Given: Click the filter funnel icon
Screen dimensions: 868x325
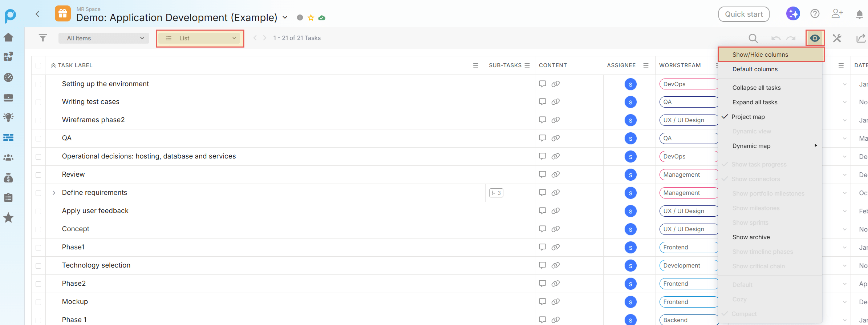Looking at the screenshot, I should click(x=43, y=38).
